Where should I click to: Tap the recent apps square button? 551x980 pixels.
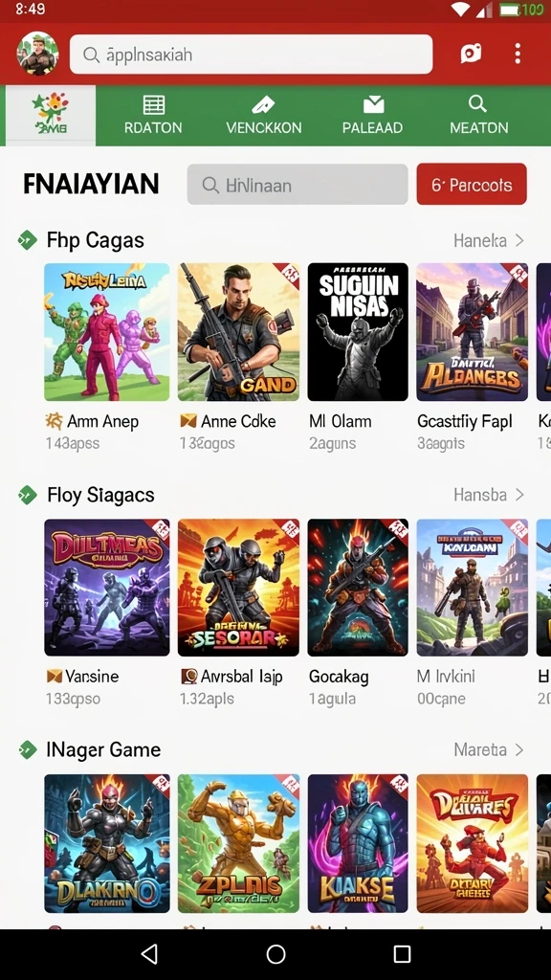tap(402, 954)
